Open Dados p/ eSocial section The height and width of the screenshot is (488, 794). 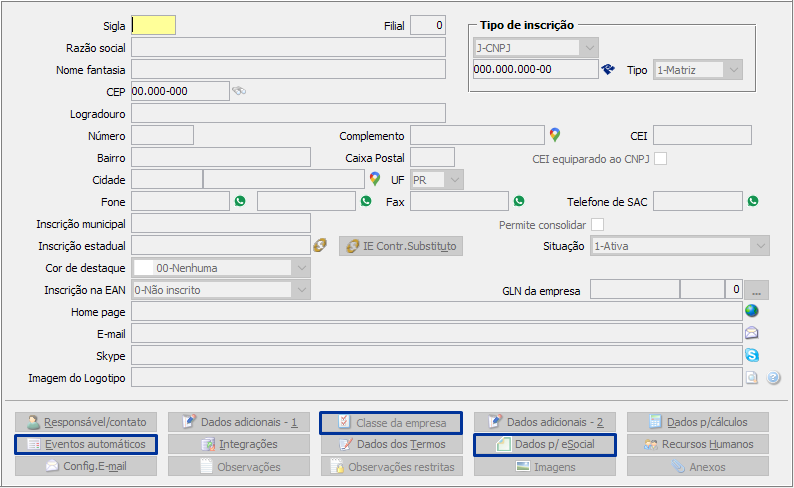[545, 444]
